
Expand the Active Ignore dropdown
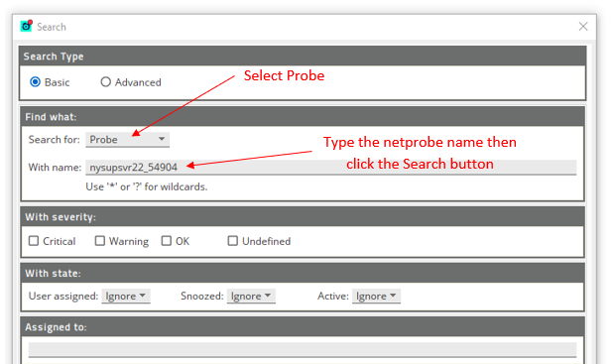(376, 297)
